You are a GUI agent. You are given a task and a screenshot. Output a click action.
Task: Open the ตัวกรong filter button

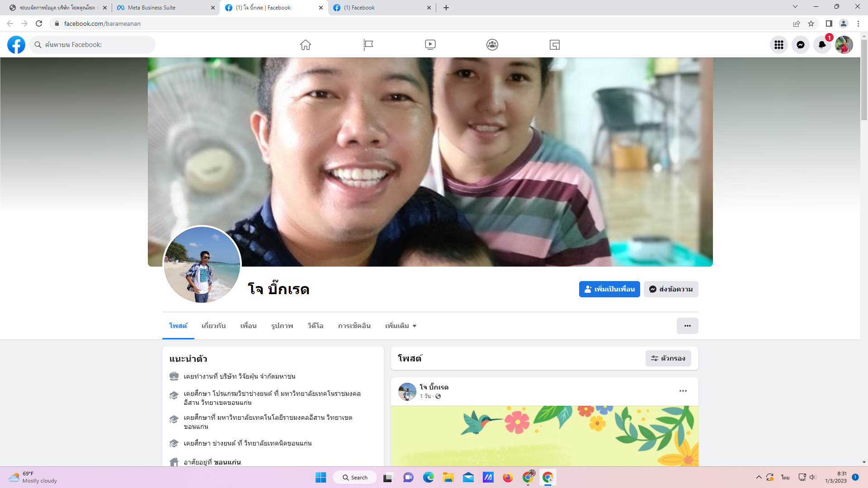[668, 358]
